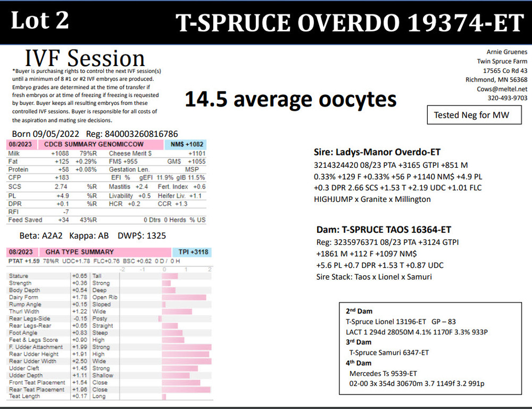Click the 2nd Dam label in pedigree box
Image resolution: width=532 pixels, height=409 pixels.
[x=359, y=311]
